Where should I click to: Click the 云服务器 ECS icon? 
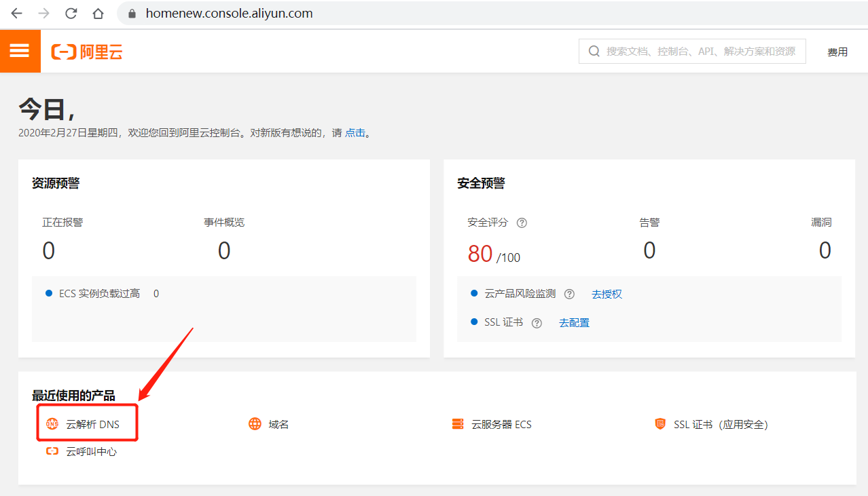pos(458,424)
